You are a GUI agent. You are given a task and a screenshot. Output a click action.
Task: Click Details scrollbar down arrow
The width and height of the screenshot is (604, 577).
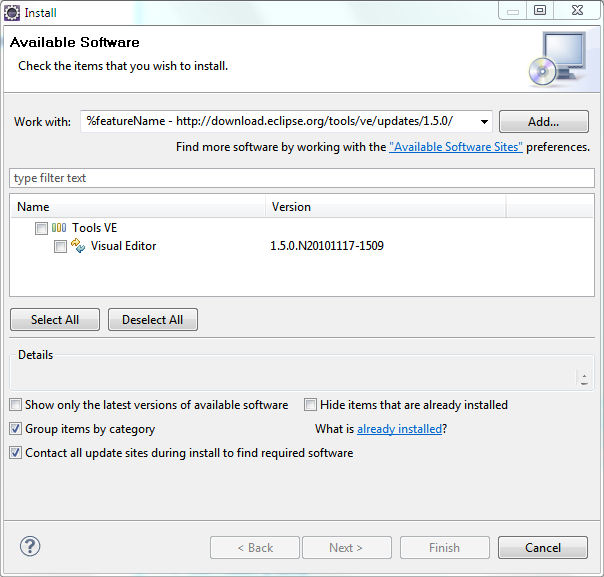pos(584,383)
